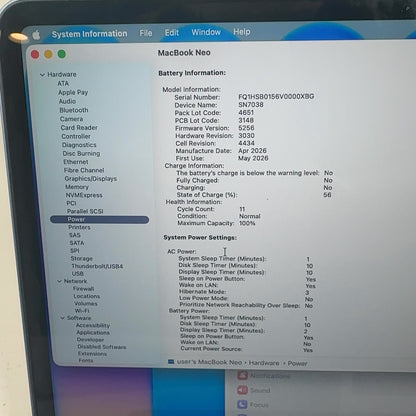The height and width of the screenshot is (416, 416).
Task: Click the green zoom window button
Action: 62,54
